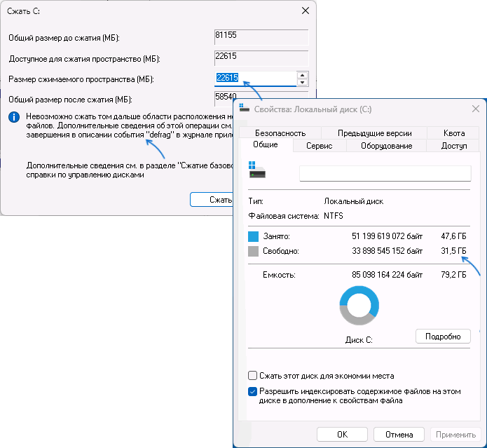Click the large drive icon beside name field
Screen dimensions: 487x448
click(x=257, y=170)
